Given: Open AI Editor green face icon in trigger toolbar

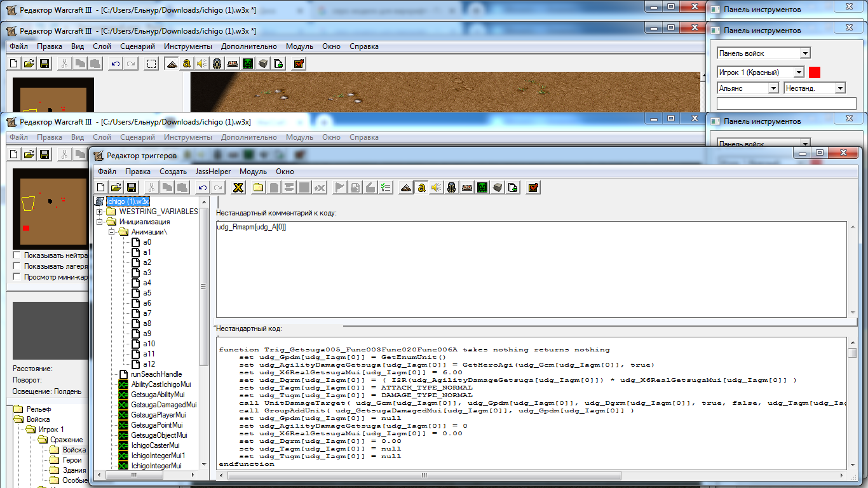Looking at the screenshot, I should pyautogui.click(x=482, y=187).
